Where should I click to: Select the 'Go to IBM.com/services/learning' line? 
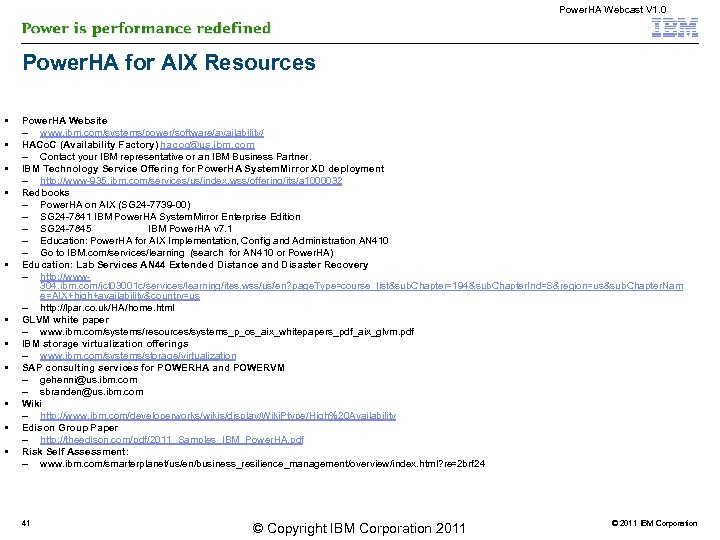pyautogui.click(x=187, y=253)
